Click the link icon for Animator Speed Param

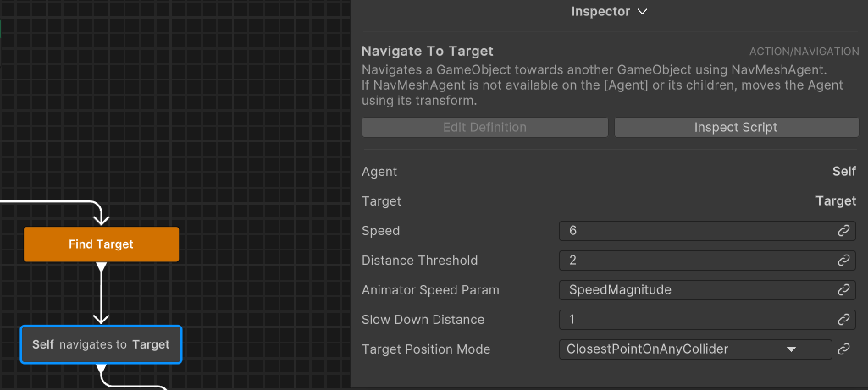[x=843, y=290]
